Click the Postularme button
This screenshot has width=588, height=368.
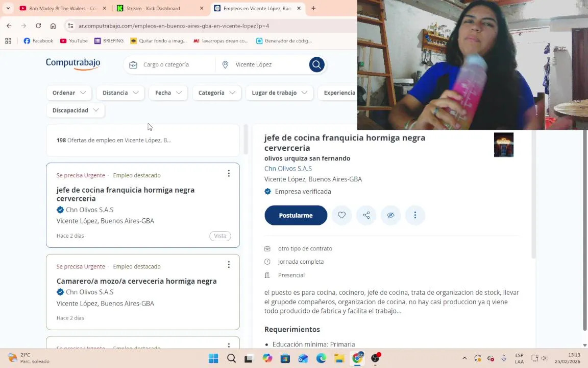tap(296, 215)
